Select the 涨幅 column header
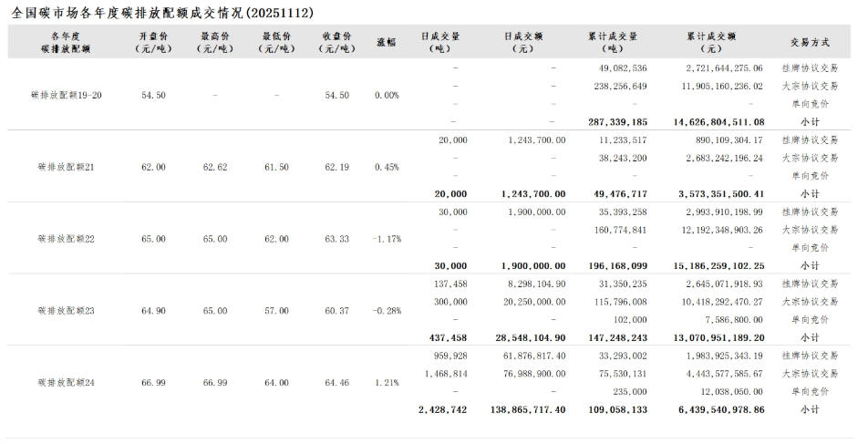Viewport: 868px width, 444px height. pyautogui.click(x=387, y=43)
